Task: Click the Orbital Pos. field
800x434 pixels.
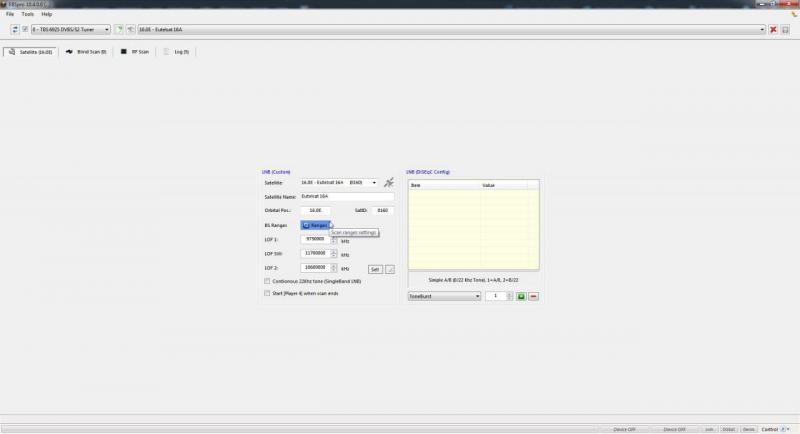Action: pyautogui.click(x=315, y=211)
